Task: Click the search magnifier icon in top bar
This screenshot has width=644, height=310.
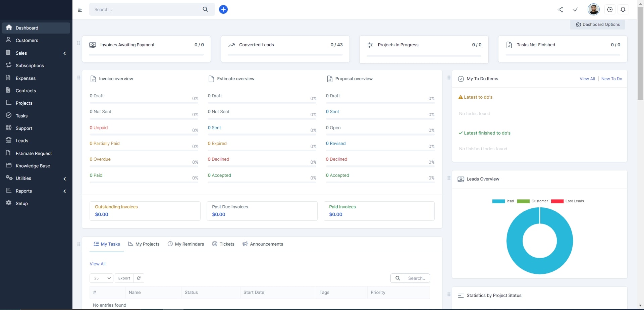Action: (x=205, y=9)
